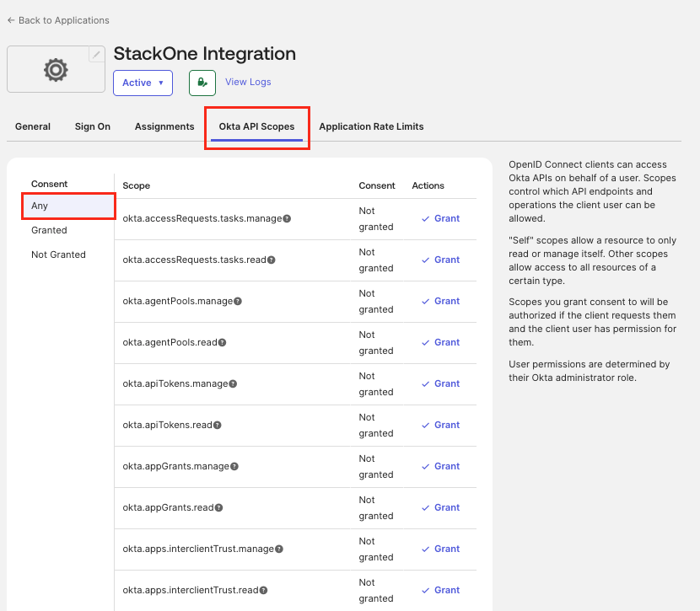The width and height of the screenshot is (700, 611).
Task: Click Not granted status for okta.apiTokens.manage
Action: point(376,383)
